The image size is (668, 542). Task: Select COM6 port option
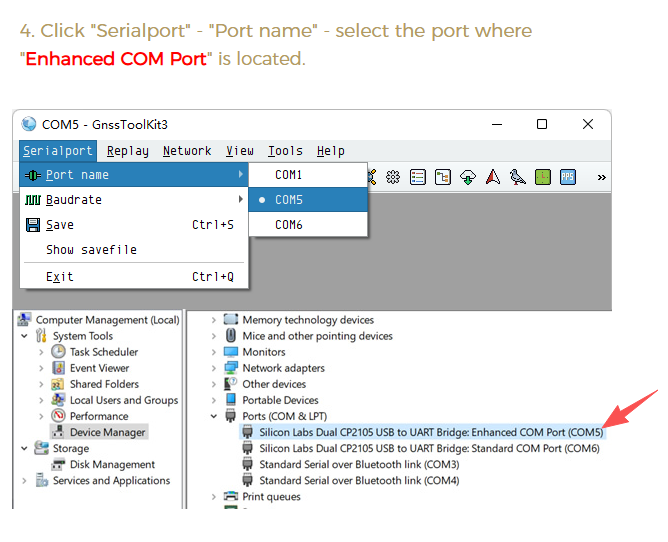coord(289,225)
